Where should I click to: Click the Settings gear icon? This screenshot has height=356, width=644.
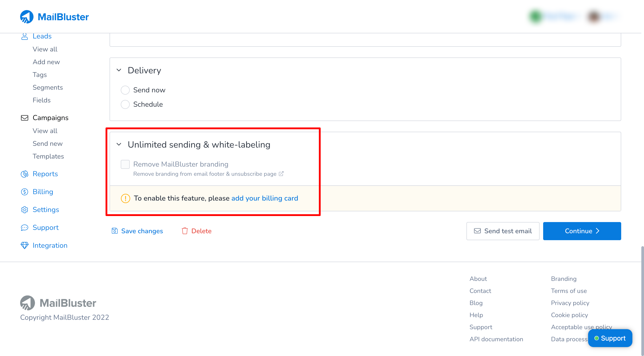point(25,210)
